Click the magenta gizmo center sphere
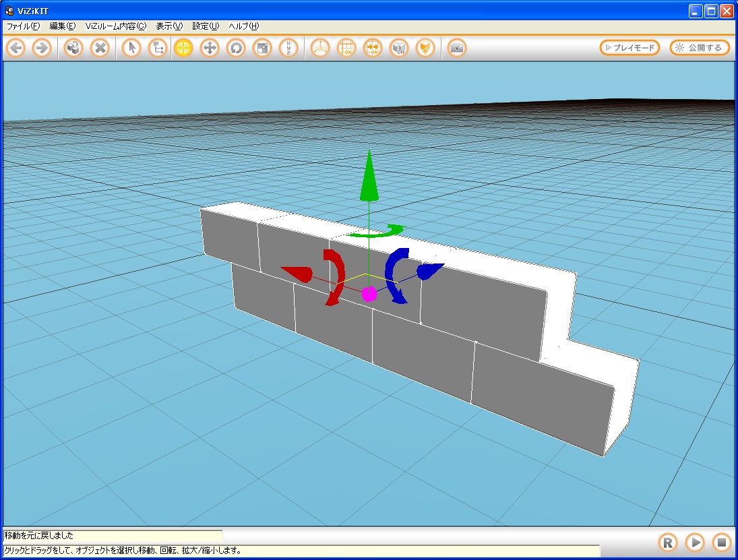Viewport: 738px width, 560px height. point(369,294)
